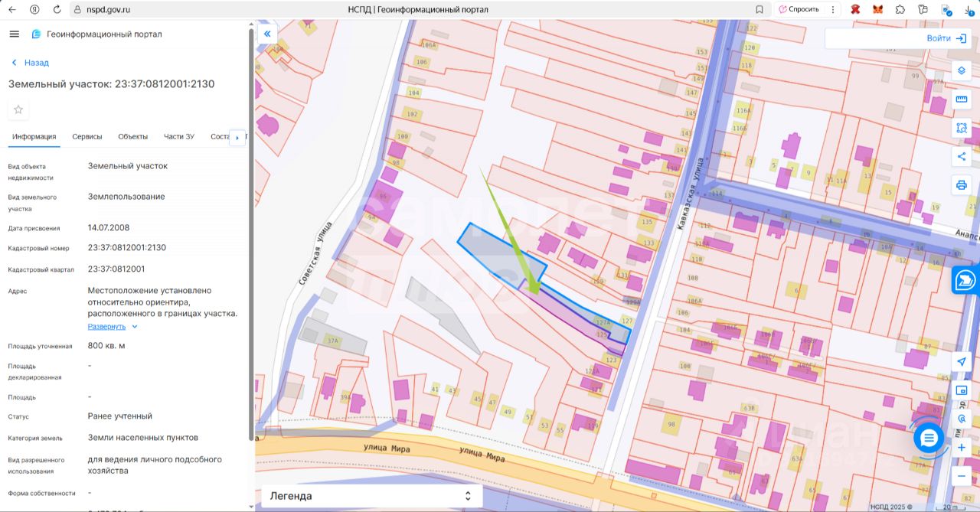Click the Геоинформационный портал logo
Screen dimensions: 980x512
[x=96, y=34]
